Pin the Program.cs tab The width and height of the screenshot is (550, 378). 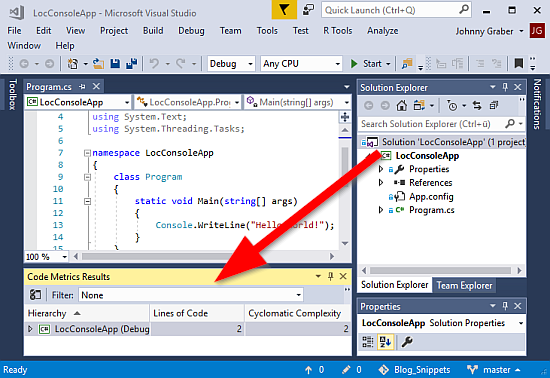click(82, 86)
